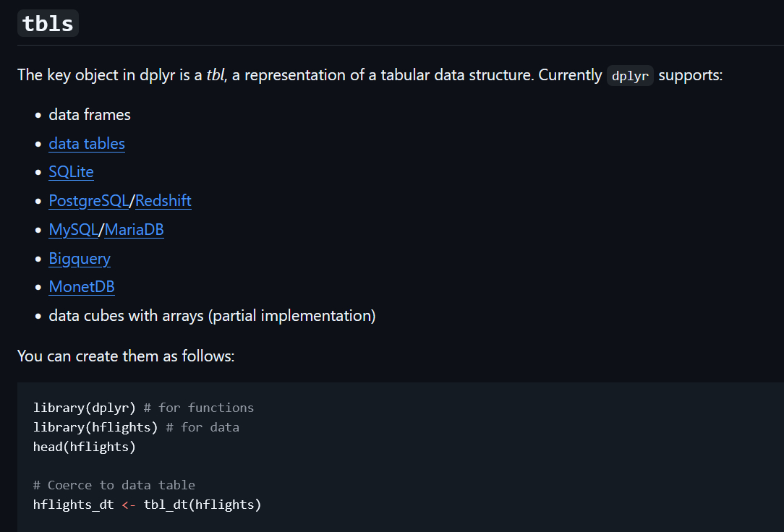
Task: Open the MariaDB link
Action: coord(135,230)
